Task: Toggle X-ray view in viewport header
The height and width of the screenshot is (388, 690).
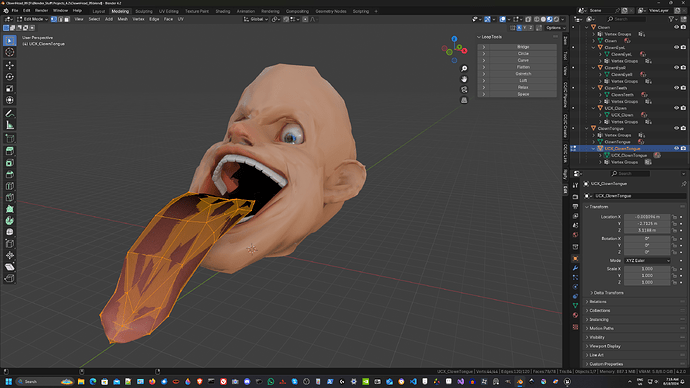Action: tap(528, 19)
